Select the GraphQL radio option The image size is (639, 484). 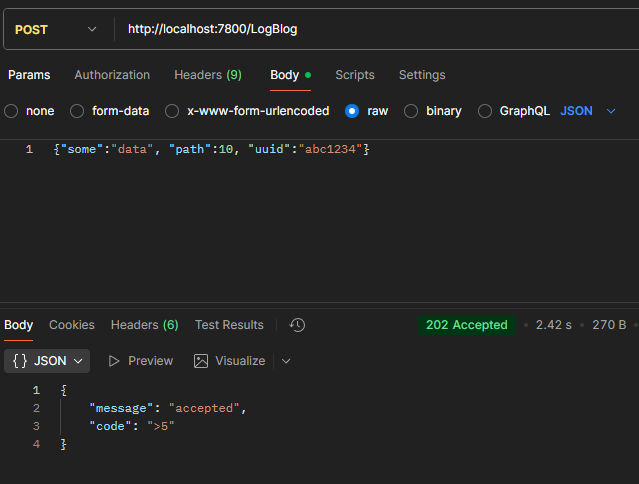pyautogui.click(x=485, y=111)
